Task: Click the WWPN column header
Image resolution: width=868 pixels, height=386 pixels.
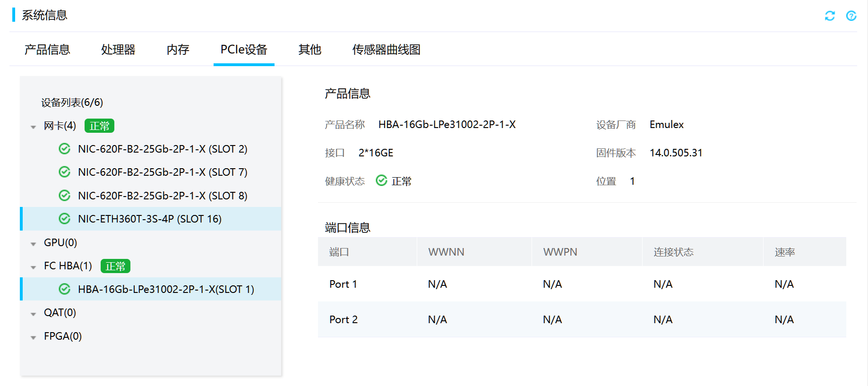Action: [560, 252]
